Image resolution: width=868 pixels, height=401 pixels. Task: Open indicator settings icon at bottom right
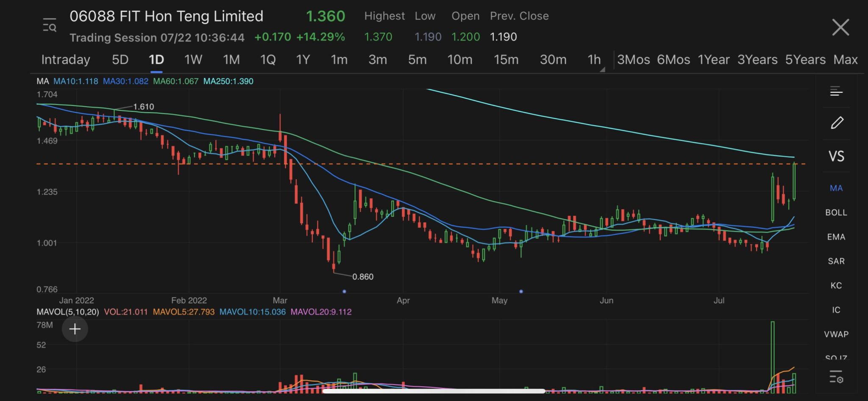point(836,376)
